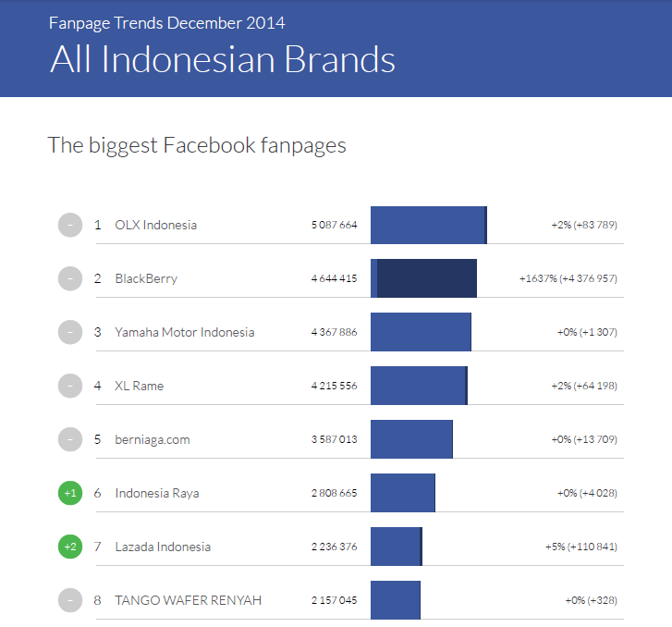Click the blue bar for Indonesia Raya
The image size is (672, 627).
402,493
